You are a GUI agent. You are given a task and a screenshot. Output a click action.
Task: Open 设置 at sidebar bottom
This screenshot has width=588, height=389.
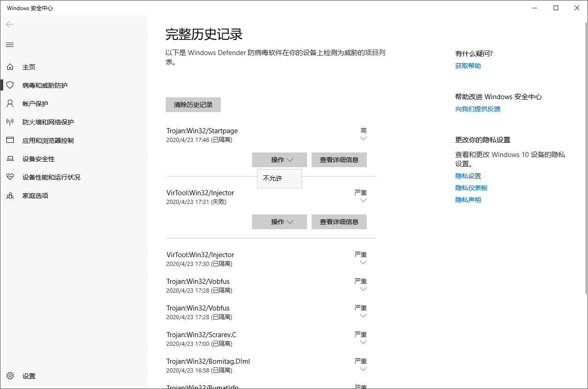(29, 376)
